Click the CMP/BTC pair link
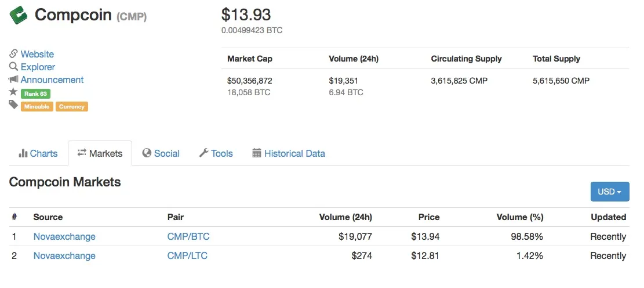 [188, 236]
